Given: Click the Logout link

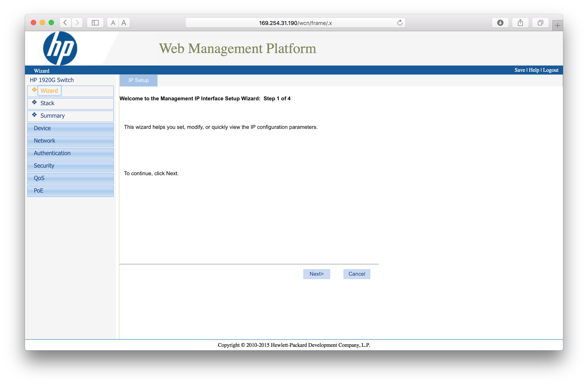Looking at the screenshot, I should click(551, 70).
